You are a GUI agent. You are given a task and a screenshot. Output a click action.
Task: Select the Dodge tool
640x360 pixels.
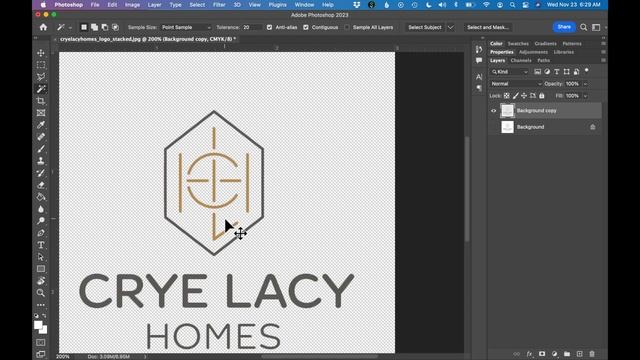[41, 221]
